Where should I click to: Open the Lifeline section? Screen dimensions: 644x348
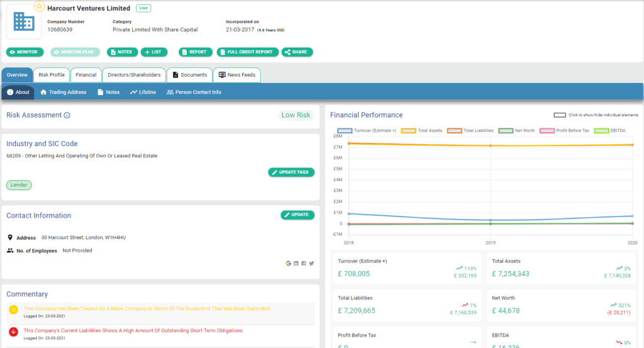143,92
